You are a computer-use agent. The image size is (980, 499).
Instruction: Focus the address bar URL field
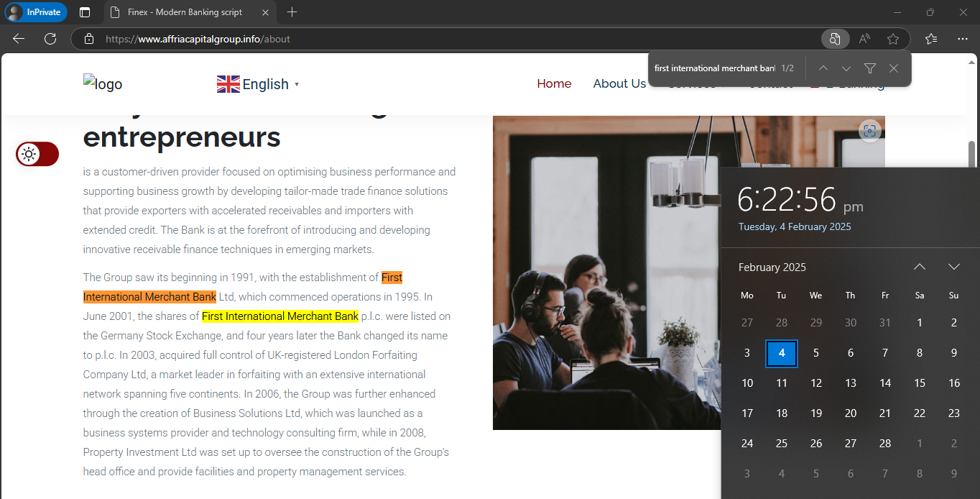click(x=460, y=39)
